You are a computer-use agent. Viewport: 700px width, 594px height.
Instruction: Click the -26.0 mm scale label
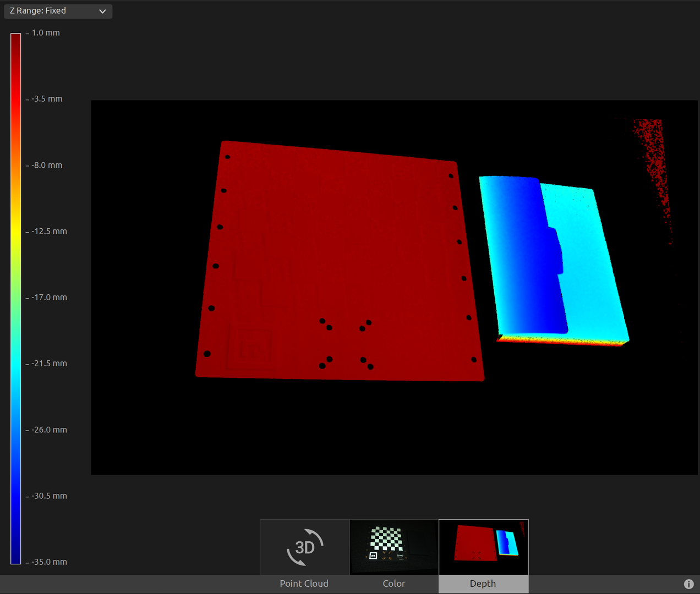pyautogui.click(x=49, y=430)
